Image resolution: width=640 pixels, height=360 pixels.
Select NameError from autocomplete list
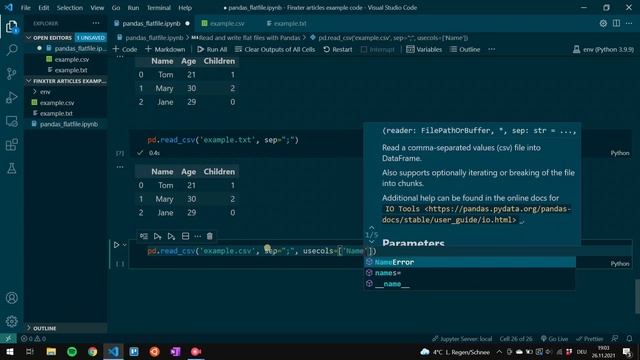(470, 262)
